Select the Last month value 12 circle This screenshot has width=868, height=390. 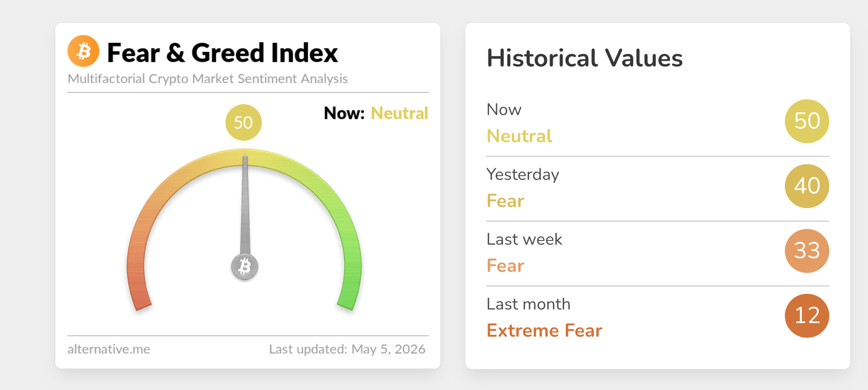click(x=807, y=316)
